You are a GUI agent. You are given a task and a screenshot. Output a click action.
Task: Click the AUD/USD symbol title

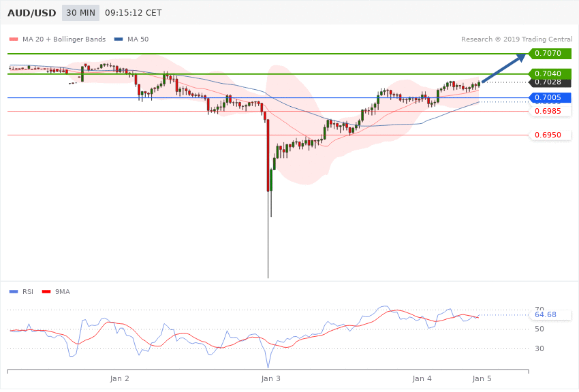point(32,13)
